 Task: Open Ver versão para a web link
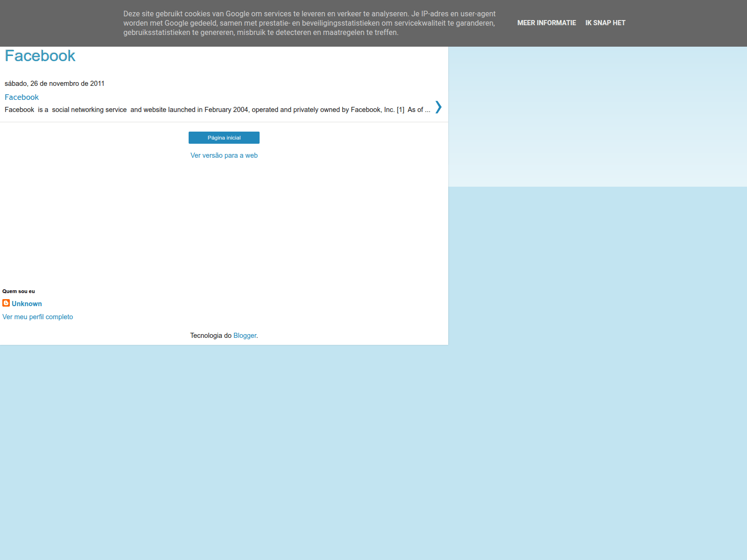pyautogui.click(x=224, y=155)
